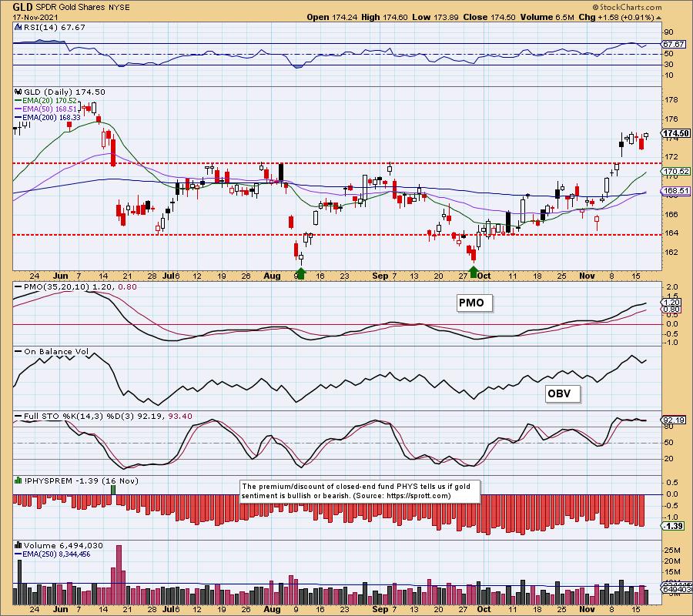Click the High 174.60 value
This screenshot has height=616, width=693.
(384, 17)
